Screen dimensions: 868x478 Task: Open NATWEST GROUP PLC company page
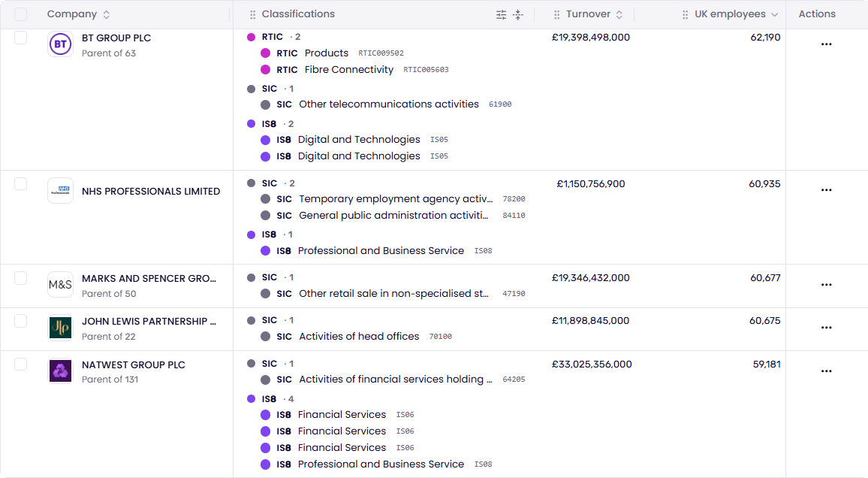pos(134,365)
